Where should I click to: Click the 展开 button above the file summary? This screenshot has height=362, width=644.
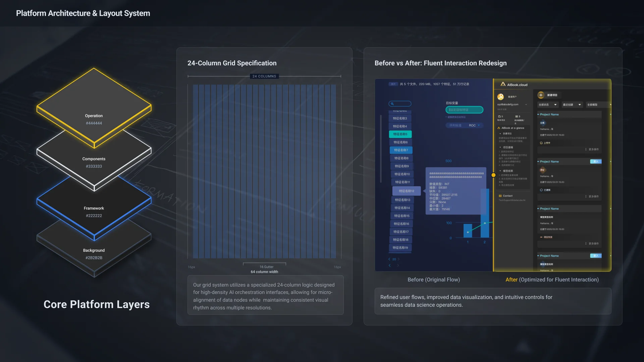pos(393,84)
